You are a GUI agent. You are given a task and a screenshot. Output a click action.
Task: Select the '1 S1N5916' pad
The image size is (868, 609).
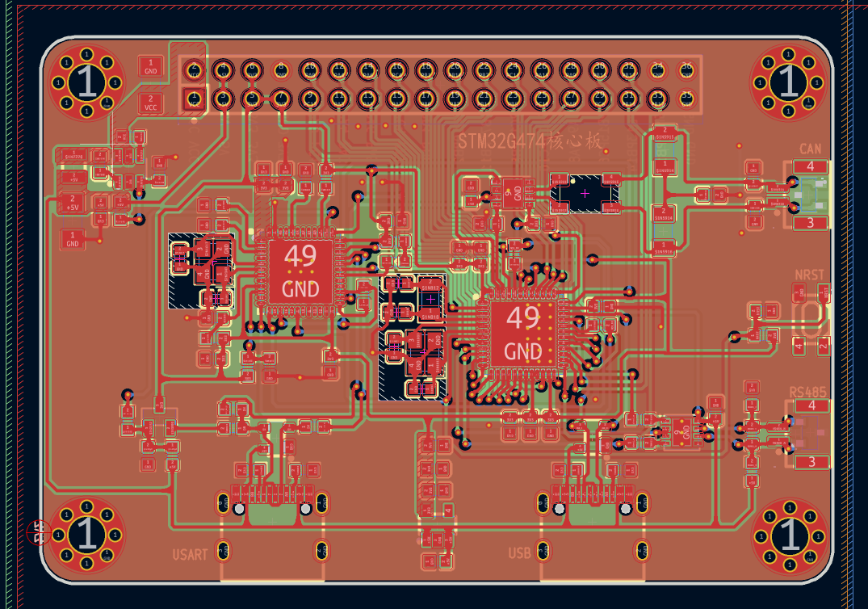[x=664, y=248]
